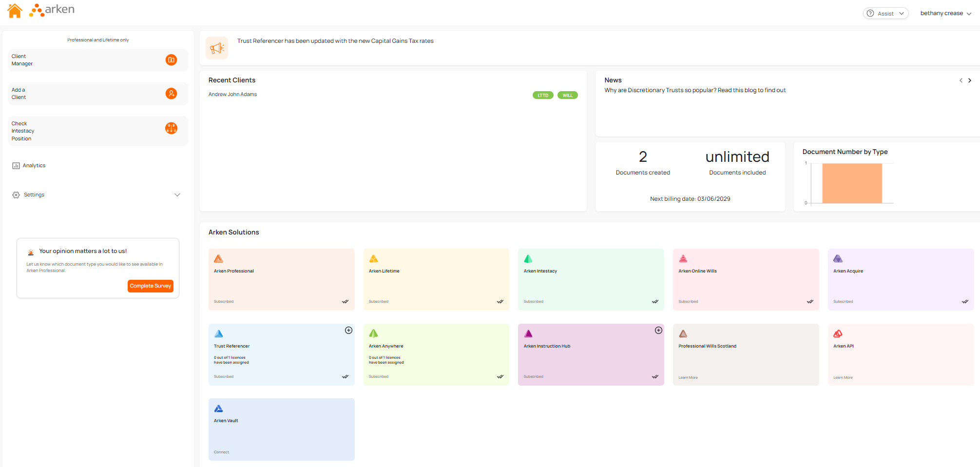Viewport: 980px width, 467px height.
Task: Click Learn More on Professional Wills Scotland
Action: tap(688, 378)
